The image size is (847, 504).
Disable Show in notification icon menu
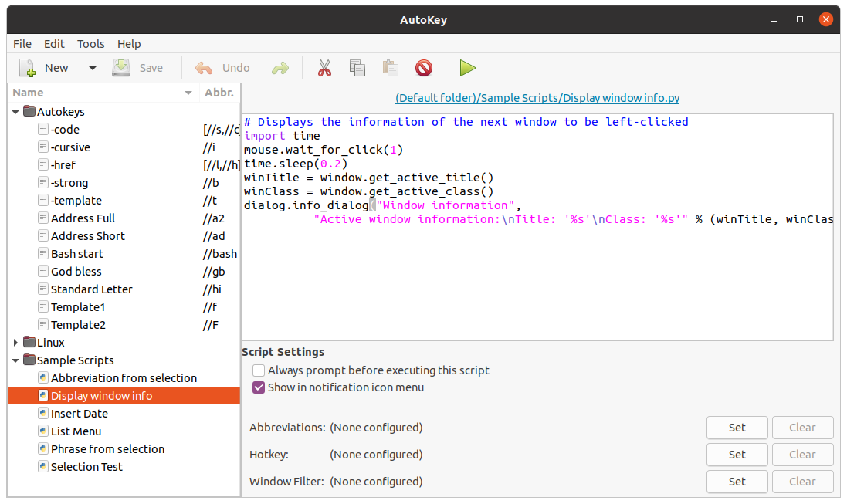(x=259, y=387)
